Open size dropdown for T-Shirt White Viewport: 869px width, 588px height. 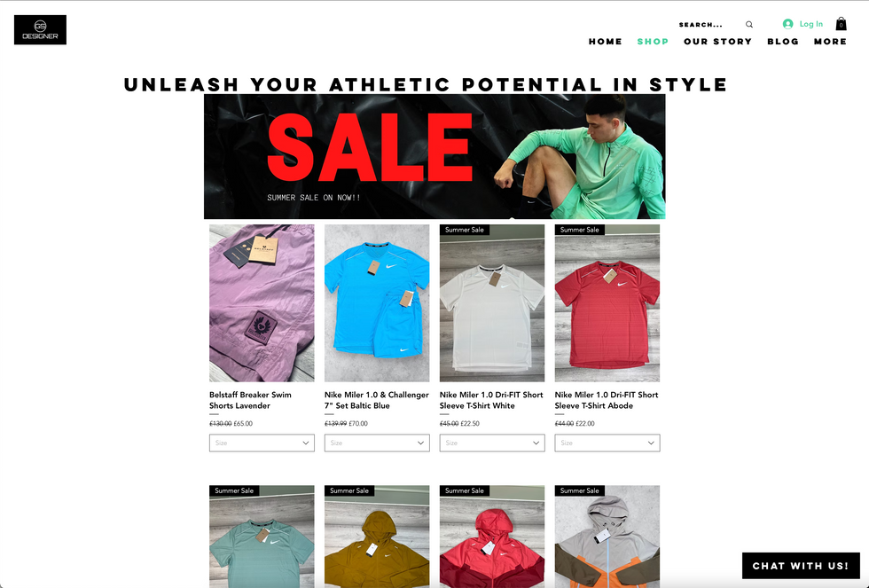(x=492, y=443)
